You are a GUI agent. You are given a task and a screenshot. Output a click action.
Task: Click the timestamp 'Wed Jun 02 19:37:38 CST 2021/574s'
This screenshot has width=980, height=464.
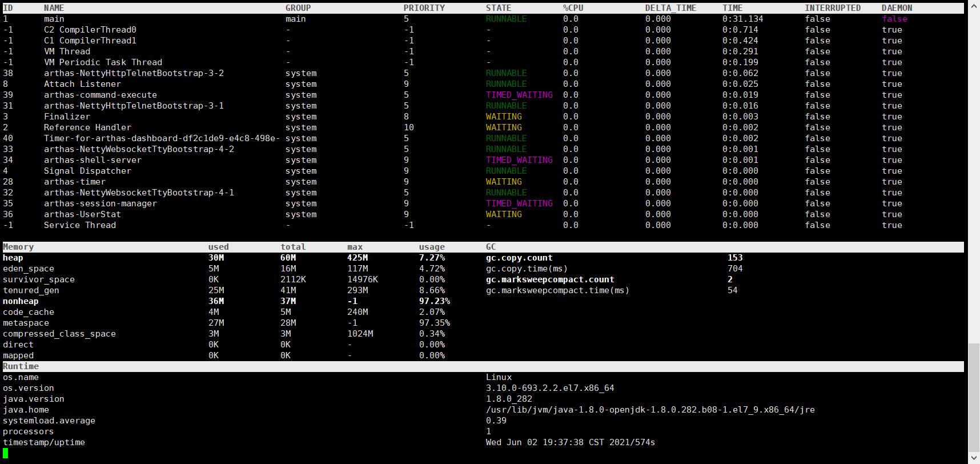(571, 442)
